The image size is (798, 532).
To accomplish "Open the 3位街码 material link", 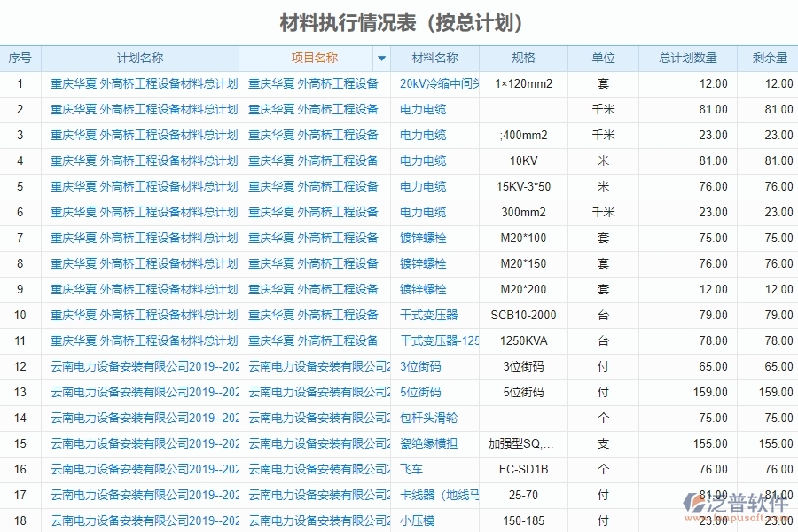I will point(417,366).
